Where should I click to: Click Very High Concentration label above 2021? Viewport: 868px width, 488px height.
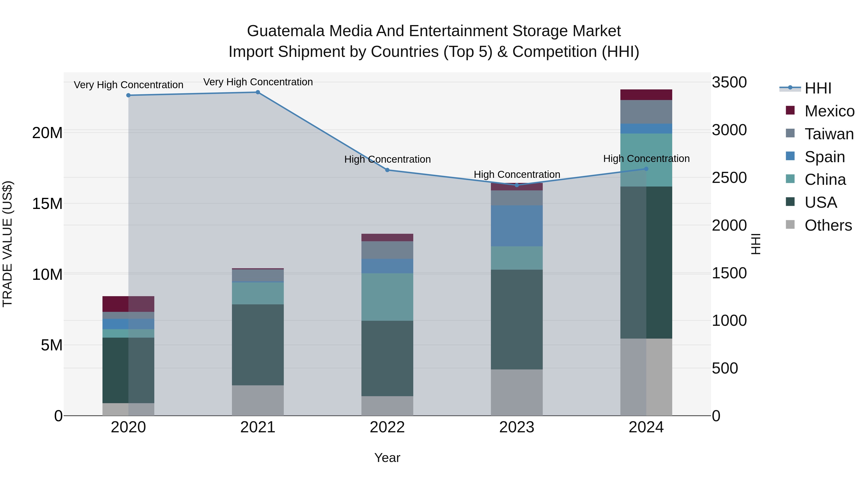coord(258,82)
